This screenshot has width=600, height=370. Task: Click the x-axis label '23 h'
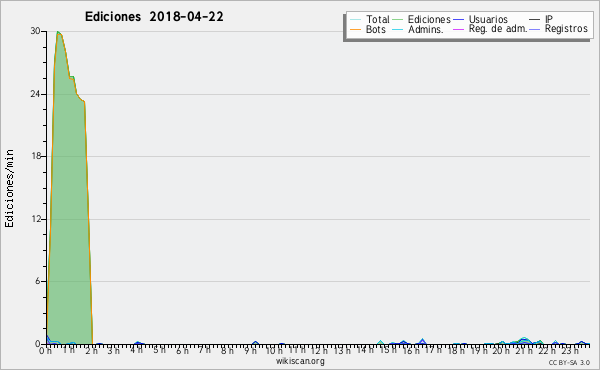(x=570, y=350)
